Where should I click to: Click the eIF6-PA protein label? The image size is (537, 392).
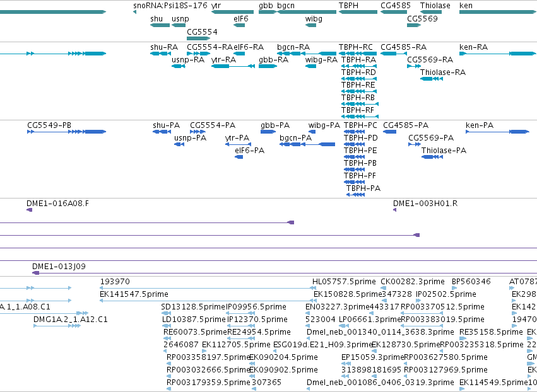(x=249, y=151)
